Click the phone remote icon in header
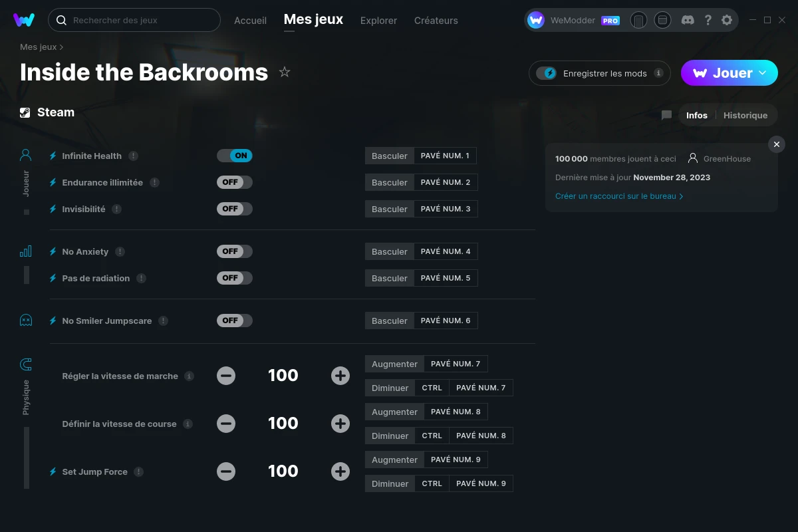 [638, 20]
